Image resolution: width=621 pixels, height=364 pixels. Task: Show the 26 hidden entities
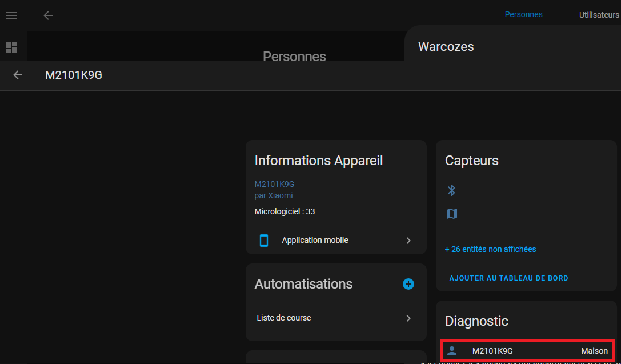[x=490, y=249]
